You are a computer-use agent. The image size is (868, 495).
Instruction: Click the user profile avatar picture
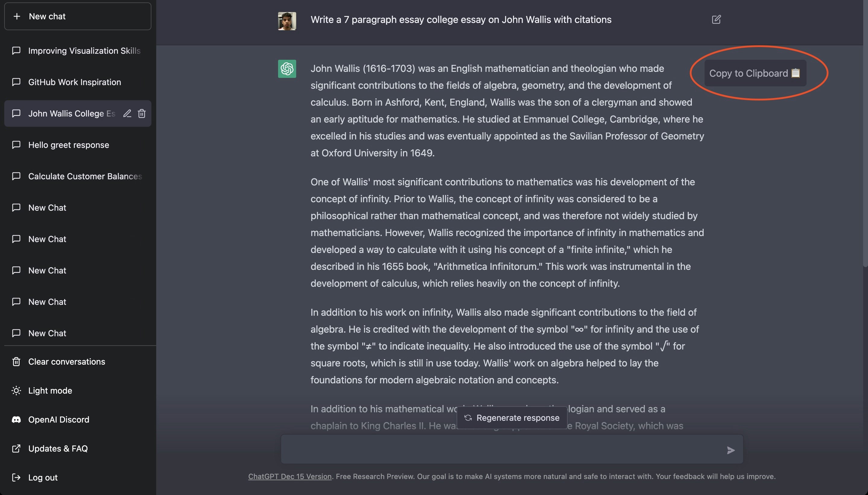click(x=287, y=21)
